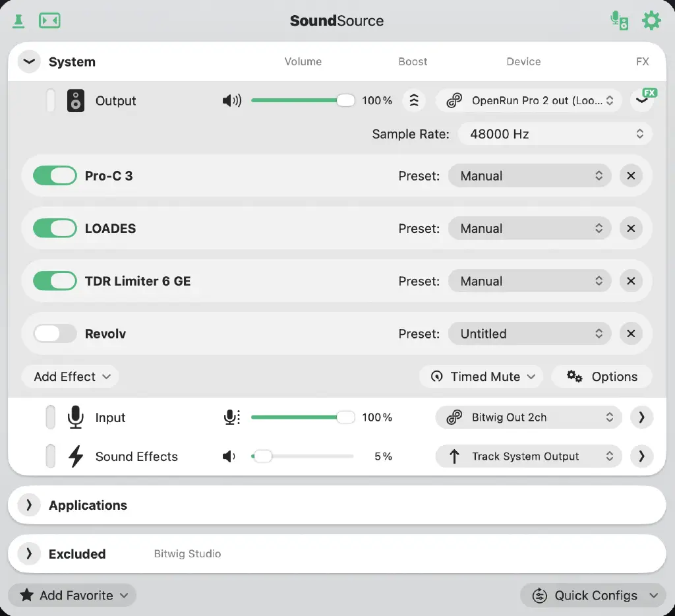Click the green audio devices icon
The width and height of the screenshot is (675, 616).
[619, 20]
